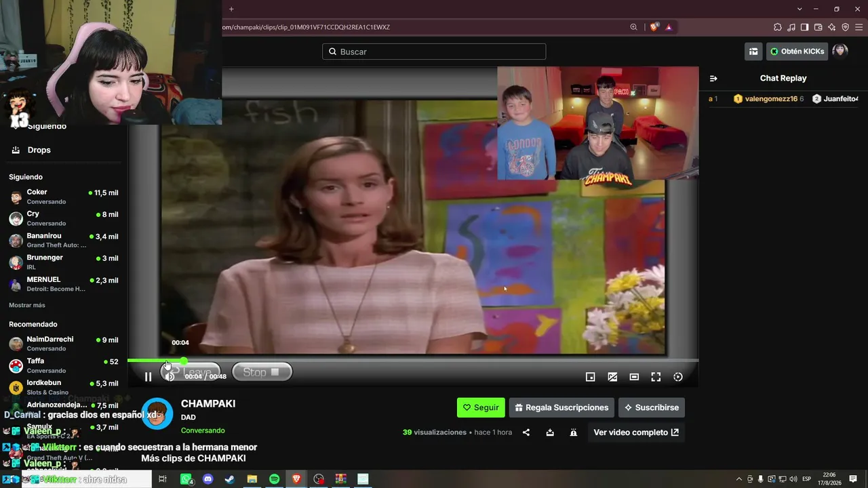Toggle theater mode in the video player
The width and height of the screenshot is (868, 488).
tap(634, 377)
